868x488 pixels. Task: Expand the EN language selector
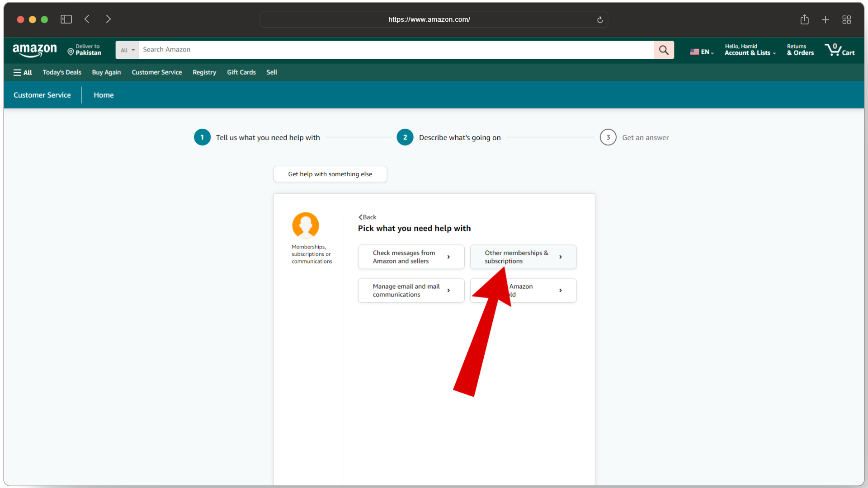coord(702,52)
